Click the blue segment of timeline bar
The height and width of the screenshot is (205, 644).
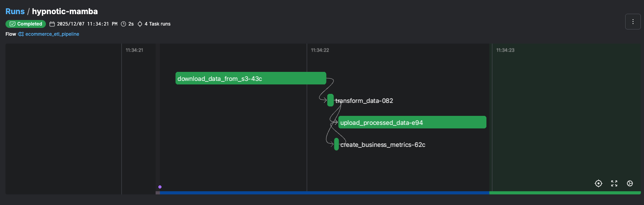[x=324, y=193]
